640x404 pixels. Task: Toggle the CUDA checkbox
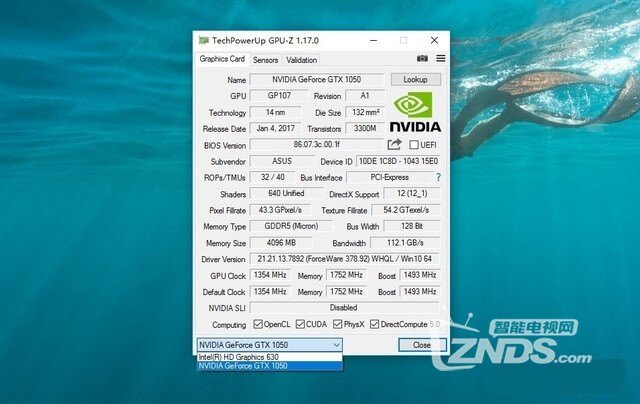[300, 324]
